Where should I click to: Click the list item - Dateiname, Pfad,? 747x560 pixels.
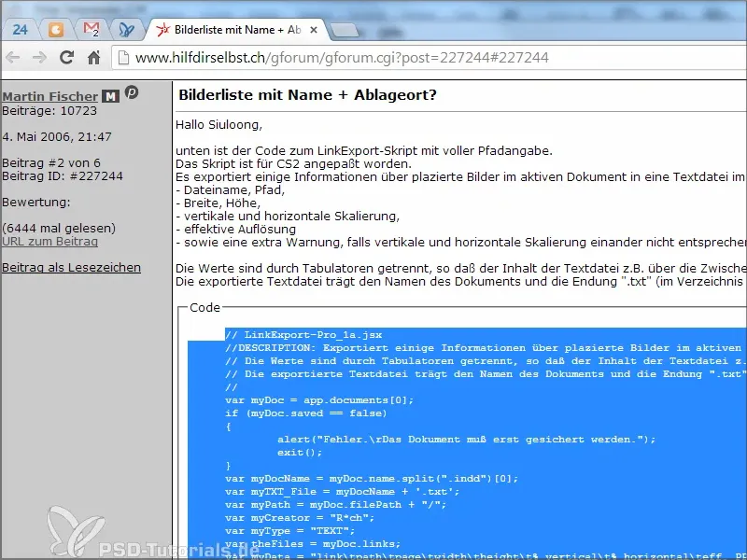[230, 190]
